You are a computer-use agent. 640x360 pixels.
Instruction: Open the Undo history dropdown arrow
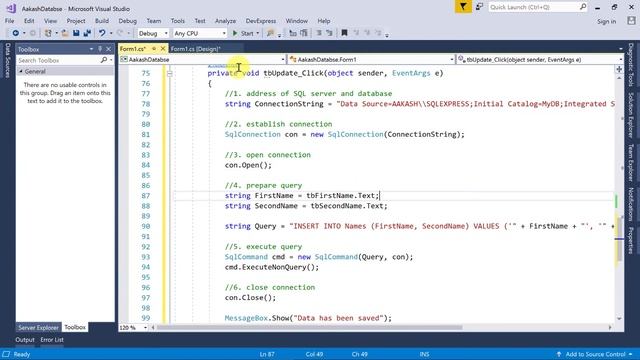111,33
